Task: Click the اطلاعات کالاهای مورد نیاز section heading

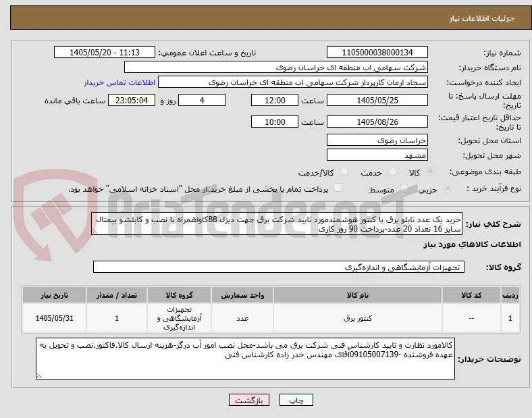Action: pyautogui.click(x=472, y=244)
